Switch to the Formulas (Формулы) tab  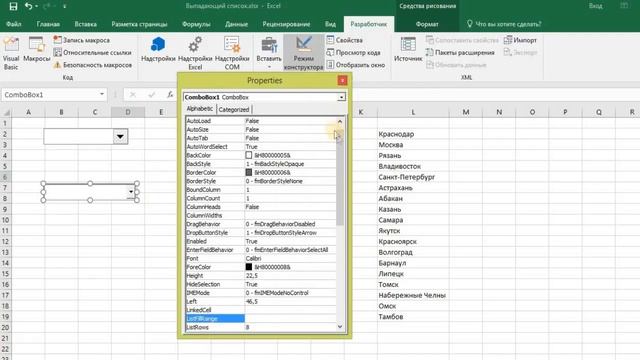[196, 24]
